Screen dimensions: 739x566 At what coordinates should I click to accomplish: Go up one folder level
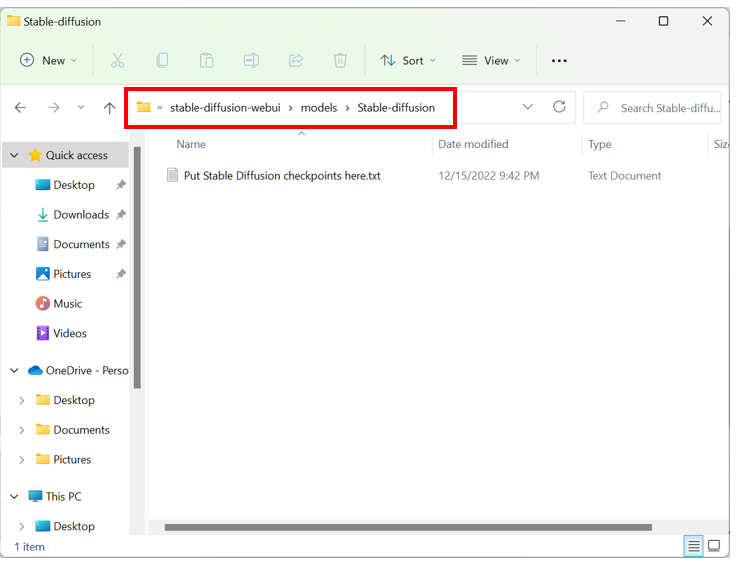(x=109, y=108)
